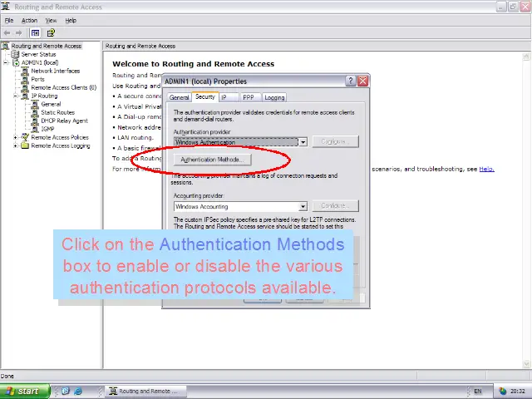Switch to the Logging tab
This screenshot has height=399, width=532.
274,97
